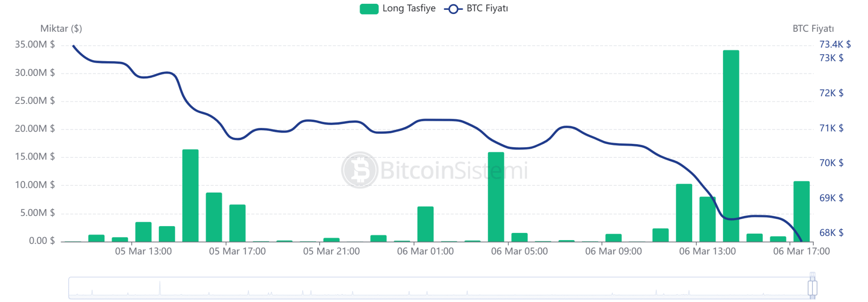
Task: Select the bar above 05 Mar 17:00
Action: 237,223
